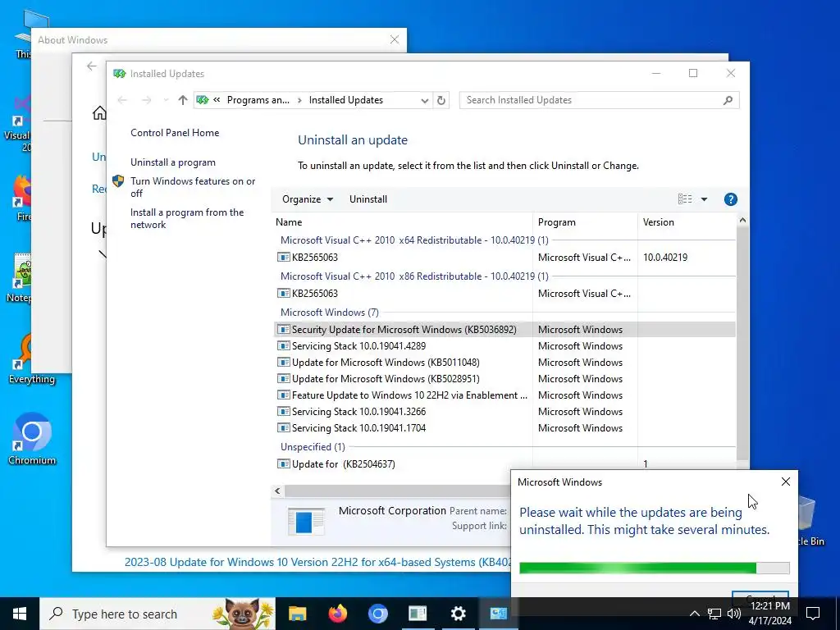
Task: Click the network icon in system tray
Action: pyautogui.click(x=714, y=614)
